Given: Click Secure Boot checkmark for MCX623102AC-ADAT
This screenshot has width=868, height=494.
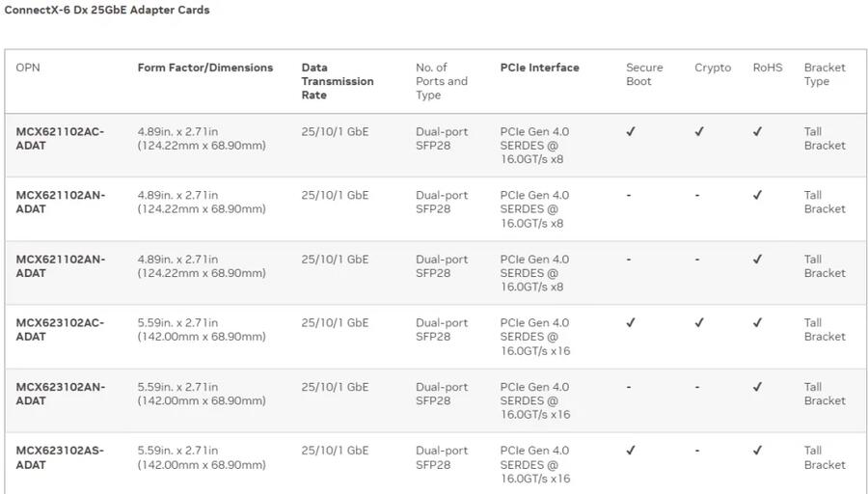Looking at the screenshot, I should (631, 322).
